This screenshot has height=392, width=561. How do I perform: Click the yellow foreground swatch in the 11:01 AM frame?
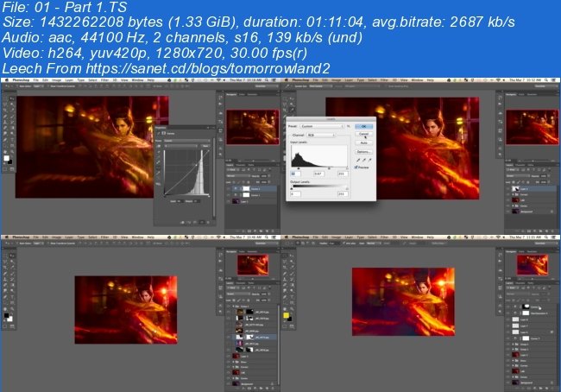(287, 315)
